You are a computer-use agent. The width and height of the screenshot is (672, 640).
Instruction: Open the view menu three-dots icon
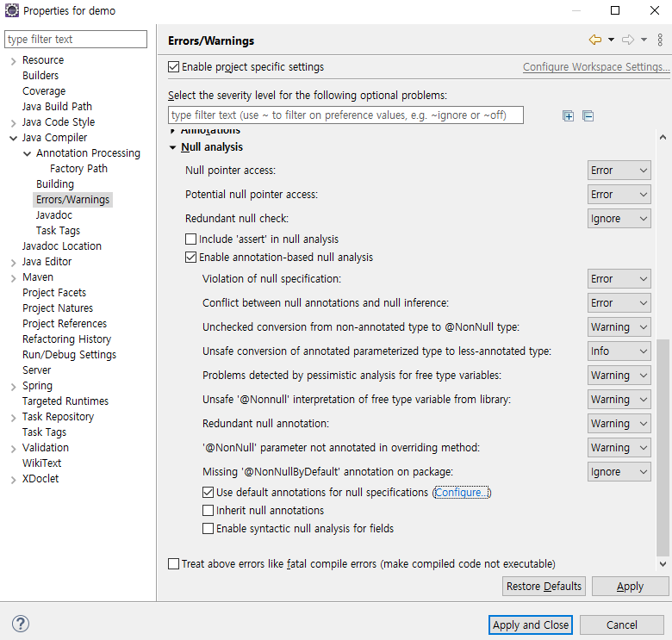point(660,40)
